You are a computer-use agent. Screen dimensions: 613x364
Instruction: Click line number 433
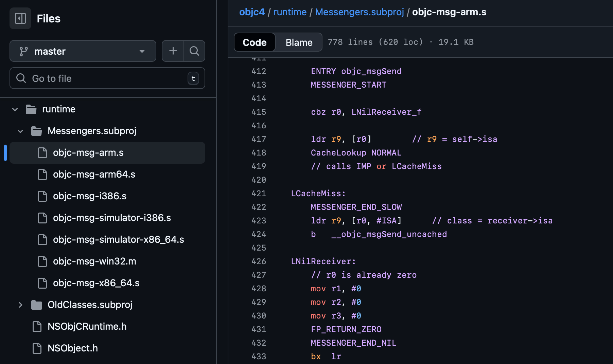[259, 357]
